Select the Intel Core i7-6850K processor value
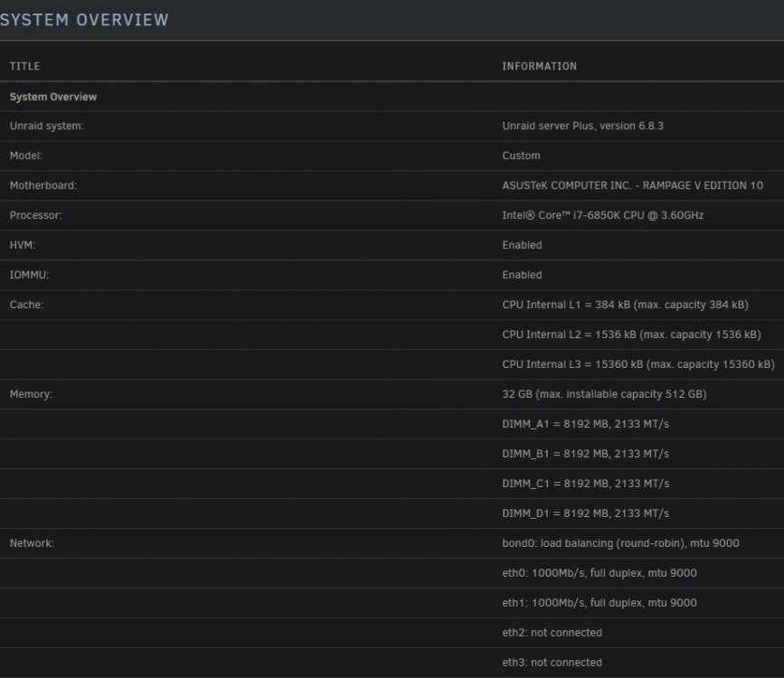 coord(602,215)
